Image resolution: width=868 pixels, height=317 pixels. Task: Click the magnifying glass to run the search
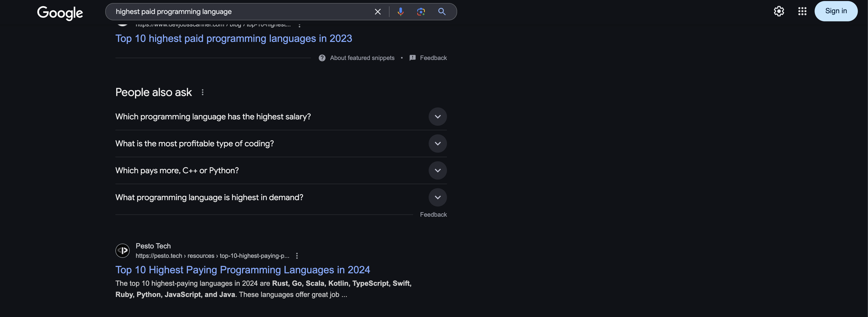click(442, 11)
